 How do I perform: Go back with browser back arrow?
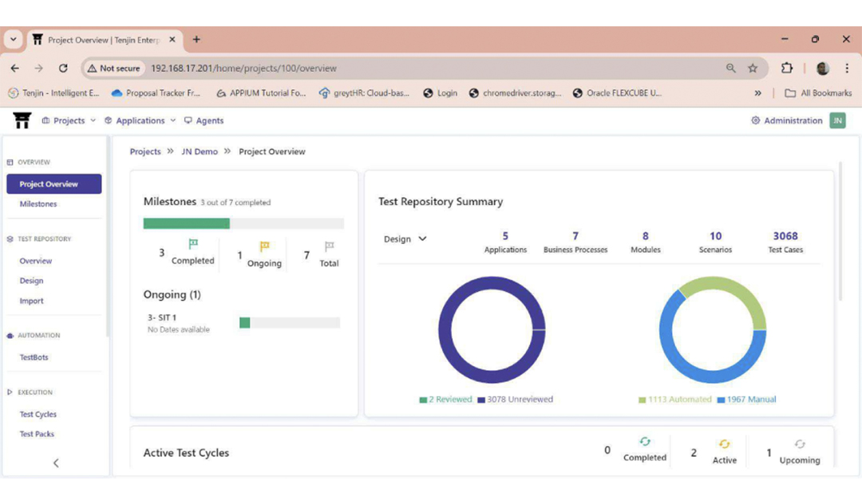coord(15,68)
